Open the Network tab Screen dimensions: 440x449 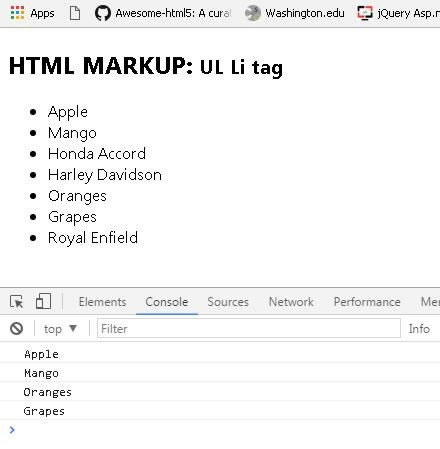tap(291, 302)
